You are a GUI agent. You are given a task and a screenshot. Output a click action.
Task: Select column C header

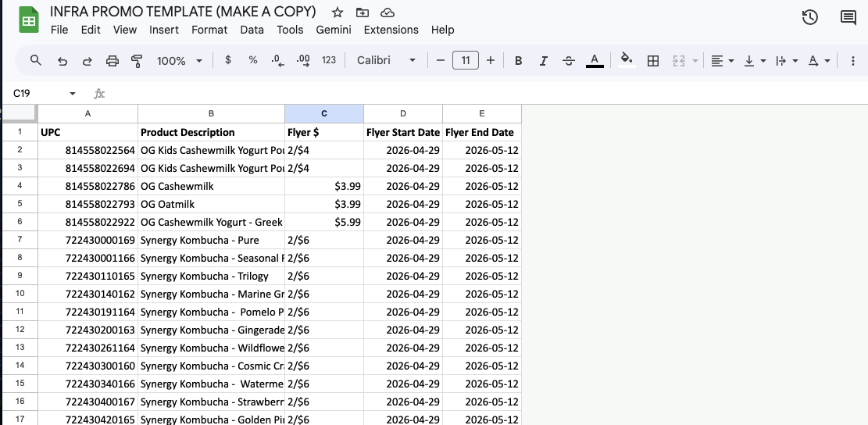coord(324,113)
